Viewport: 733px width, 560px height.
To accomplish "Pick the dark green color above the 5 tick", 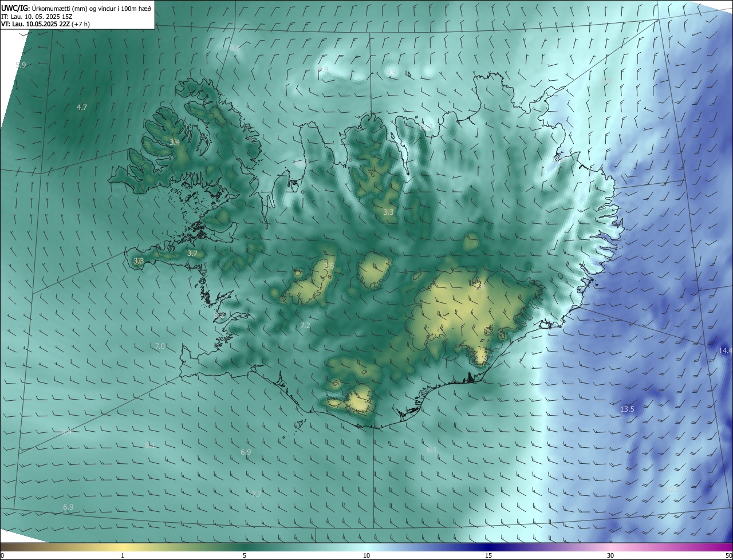I will click(245, 547).
